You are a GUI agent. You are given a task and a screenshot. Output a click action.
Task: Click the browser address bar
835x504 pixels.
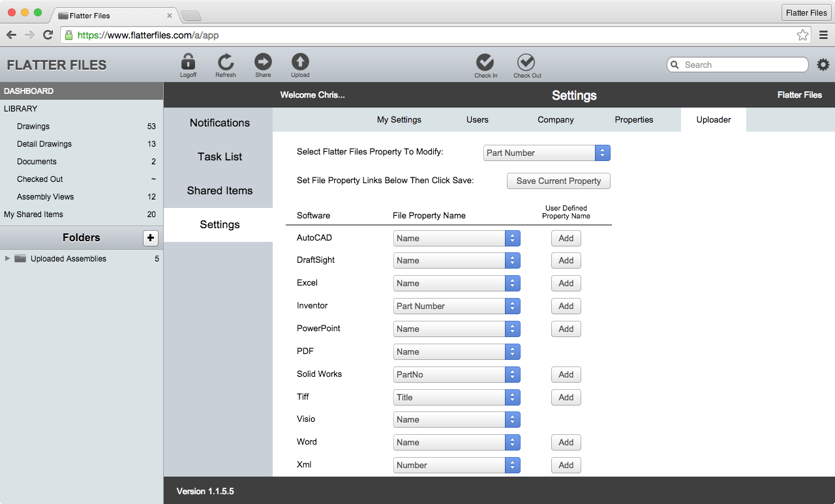(x=436, y=35)
